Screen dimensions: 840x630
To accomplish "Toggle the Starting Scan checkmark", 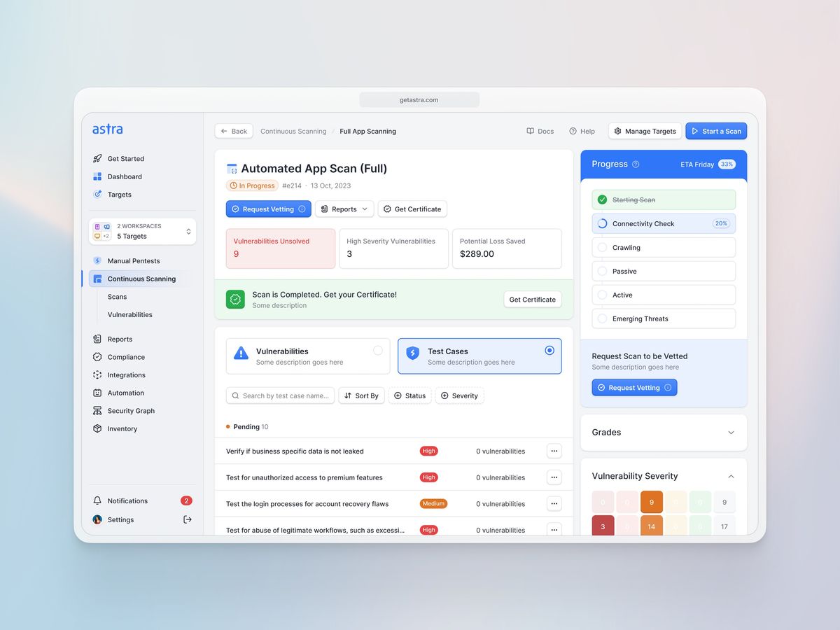I will pos(602,199).
